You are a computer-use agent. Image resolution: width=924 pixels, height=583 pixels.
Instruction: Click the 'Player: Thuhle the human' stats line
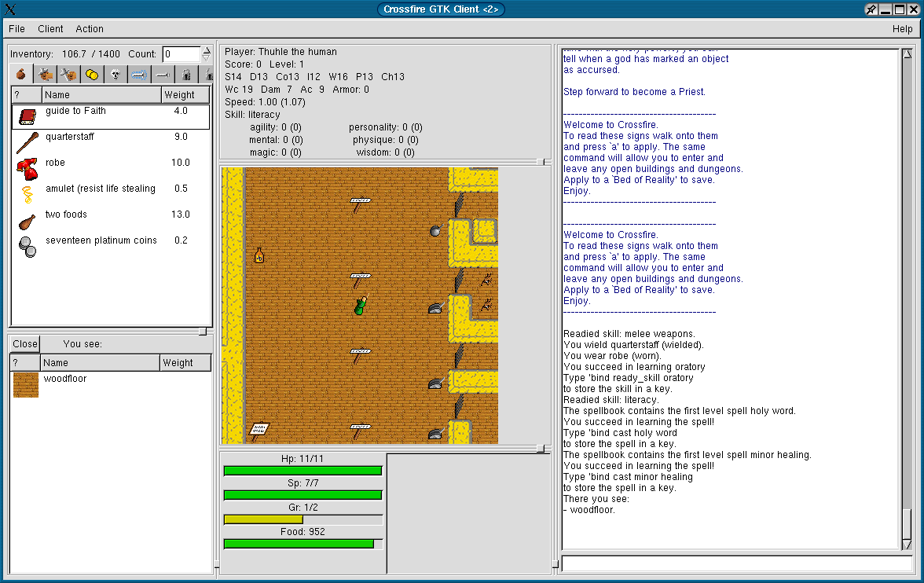click(x=280, y=52)
